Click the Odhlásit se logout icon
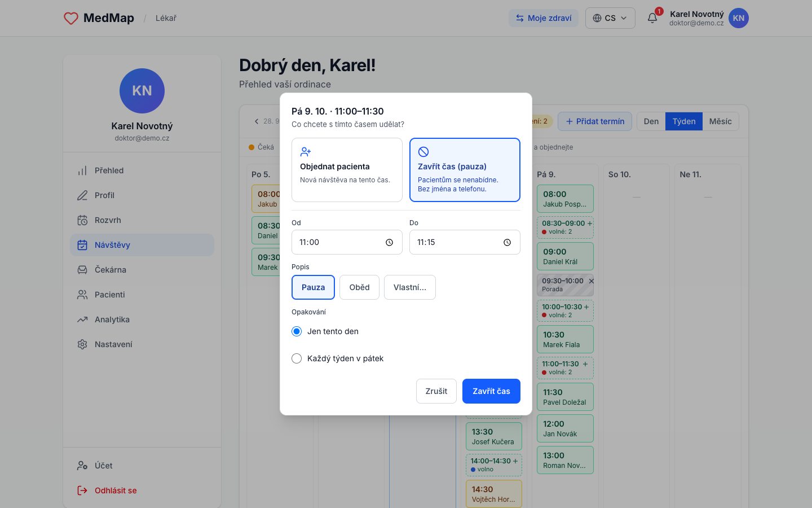812x508 pixels. click(x=82, y=491)
